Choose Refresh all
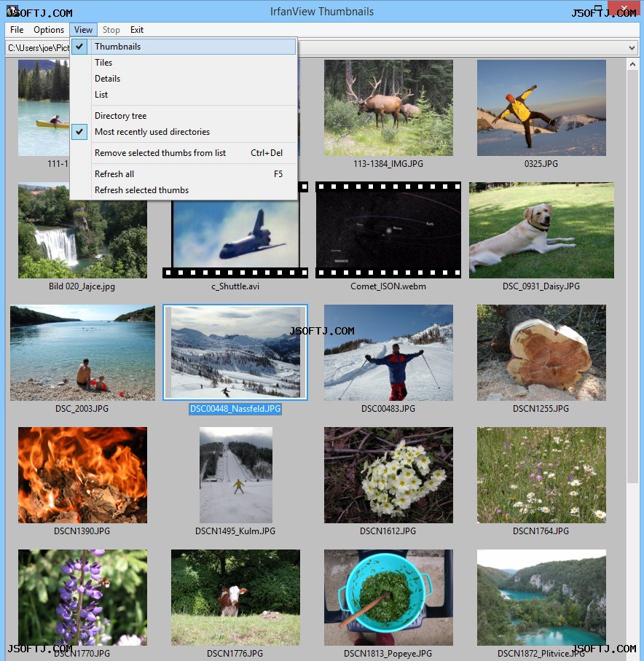The height and width of the screenshot is (661, 644). [184, 173]
